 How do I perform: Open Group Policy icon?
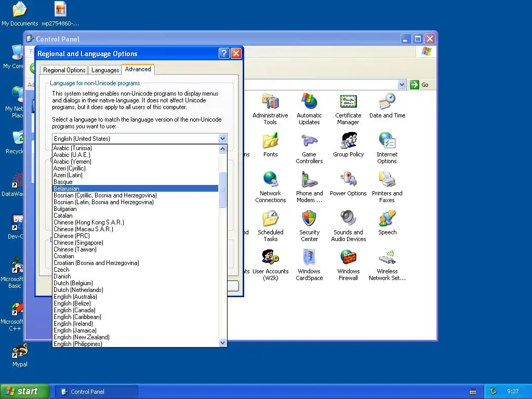(348, 140)
